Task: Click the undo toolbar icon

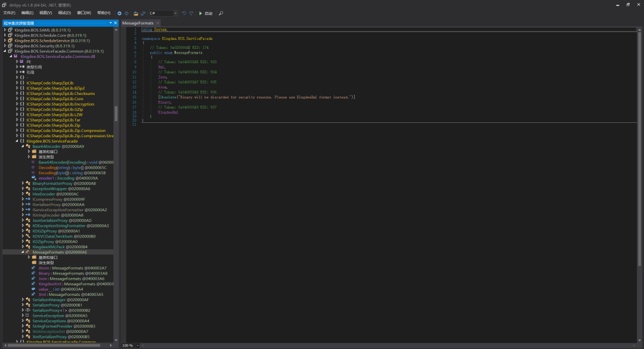Action: (184, 13)
